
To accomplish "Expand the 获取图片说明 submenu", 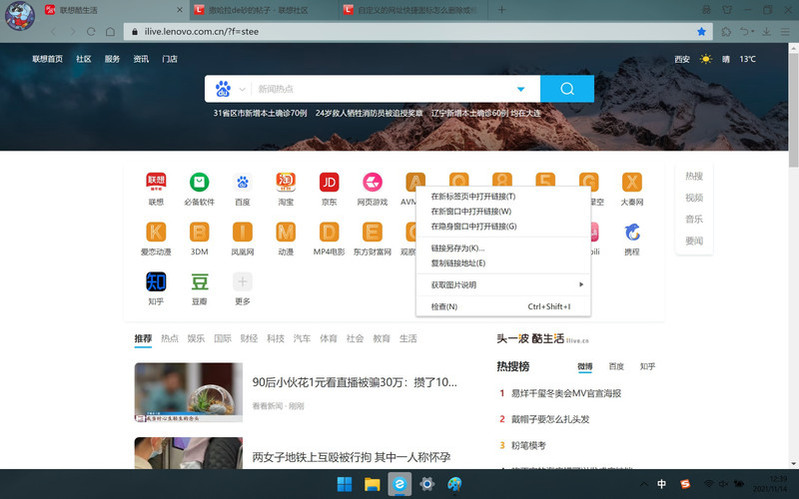I will [500, 285].
